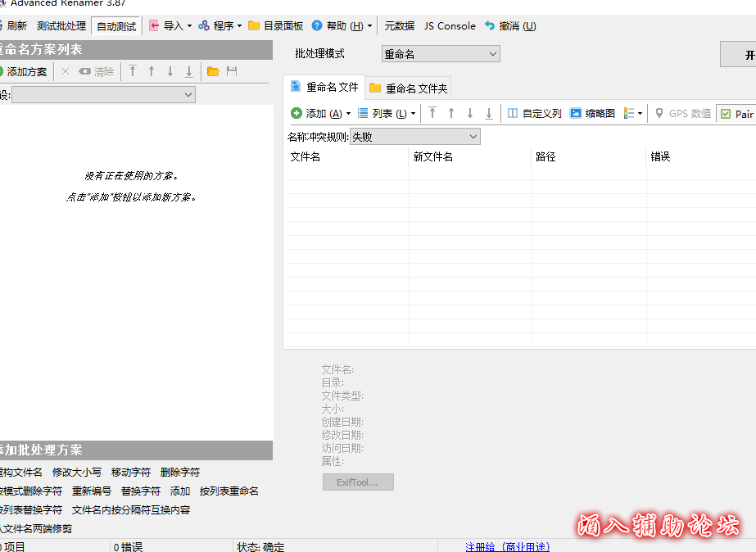The image size is (756, 552).
Task: Expand 批处理模式 dropdown showing 重命名
Action: [441, 54]
